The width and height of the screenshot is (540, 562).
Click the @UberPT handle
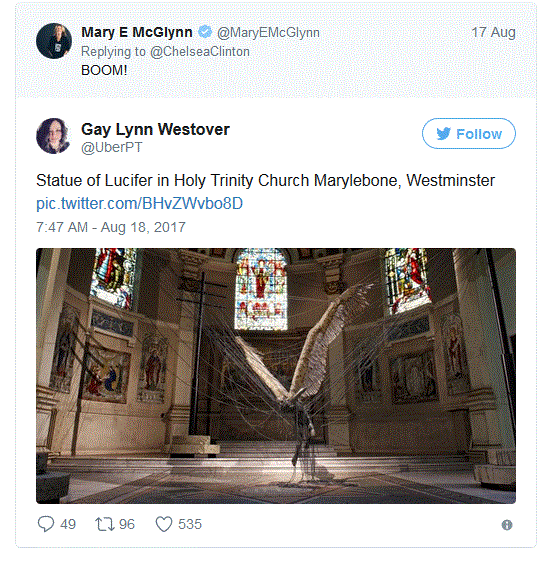111,147
